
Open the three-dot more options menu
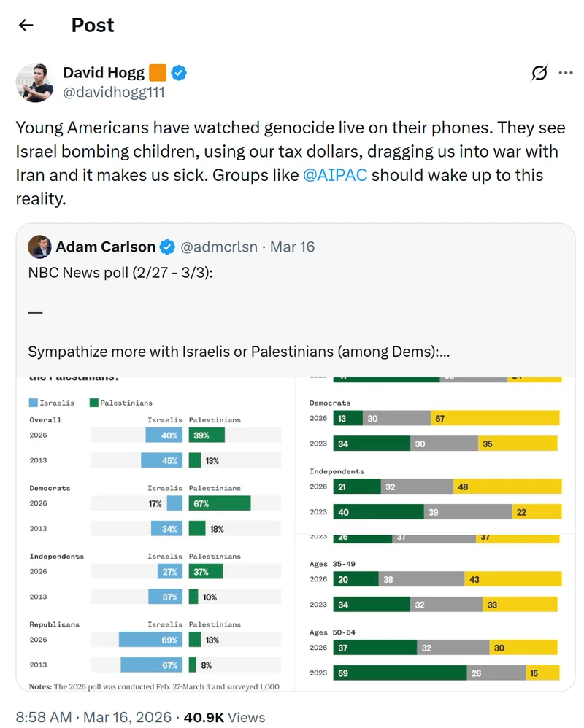tap(566, 73)
